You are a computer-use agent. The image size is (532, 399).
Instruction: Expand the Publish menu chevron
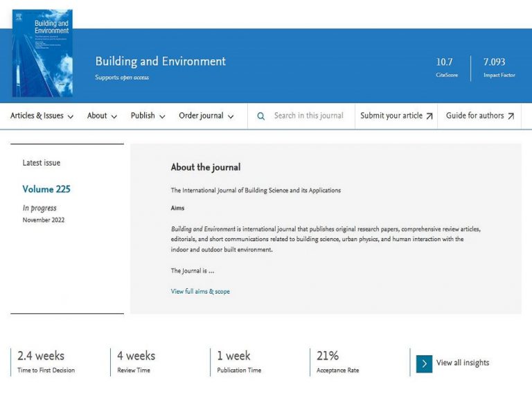[x=162, y=116]
